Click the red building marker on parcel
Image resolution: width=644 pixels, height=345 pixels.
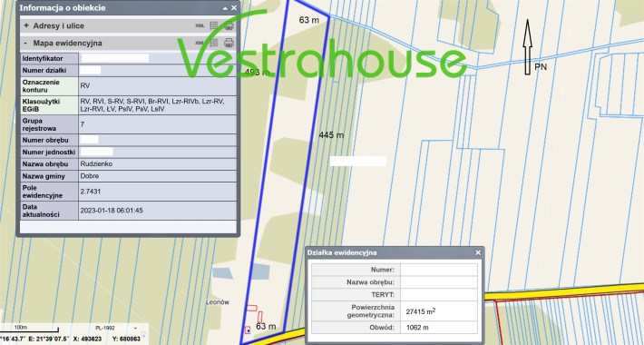coord(248,330)
